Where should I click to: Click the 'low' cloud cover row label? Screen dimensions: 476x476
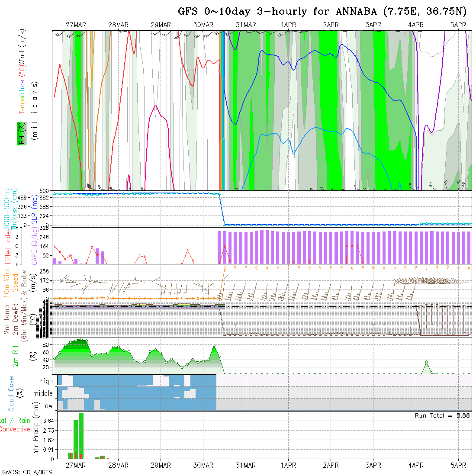click(x=48, y=405)
